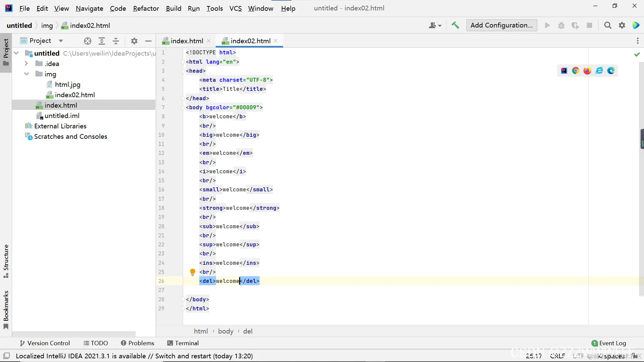
Task: Click the Search Everywhere magnifier icon
Action: [x=607, y=25]
